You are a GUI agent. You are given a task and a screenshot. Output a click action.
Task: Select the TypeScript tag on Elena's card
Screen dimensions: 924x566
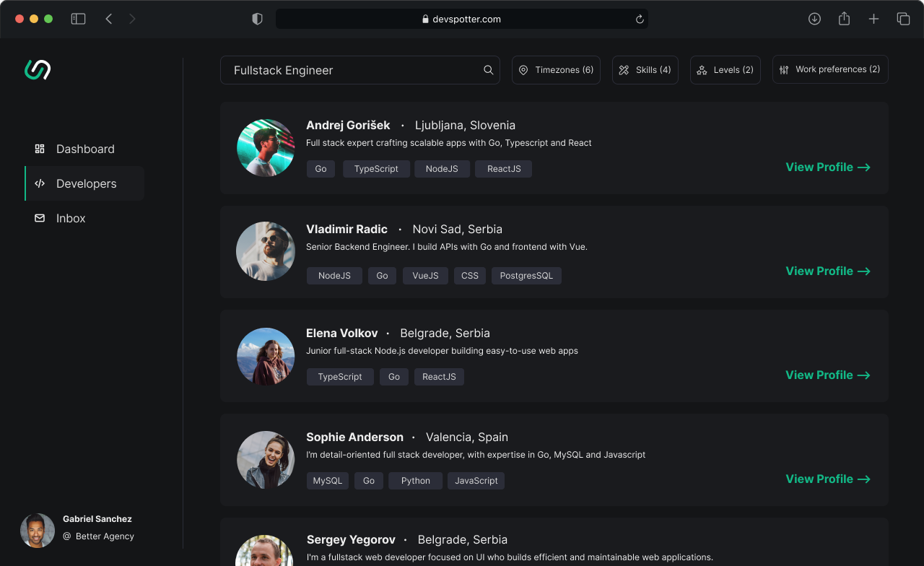click(340, 377)
